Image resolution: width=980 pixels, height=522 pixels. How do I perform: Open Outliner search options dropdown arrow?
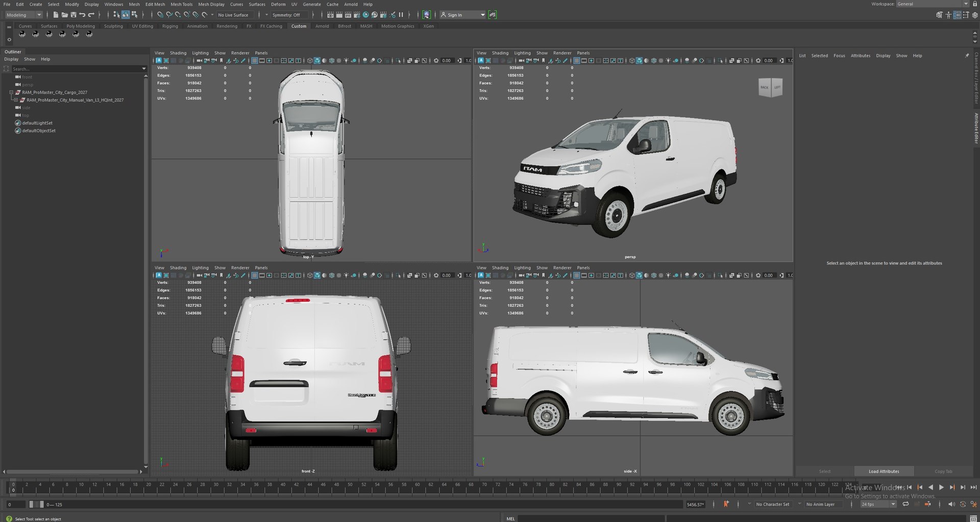coord(144,69)
